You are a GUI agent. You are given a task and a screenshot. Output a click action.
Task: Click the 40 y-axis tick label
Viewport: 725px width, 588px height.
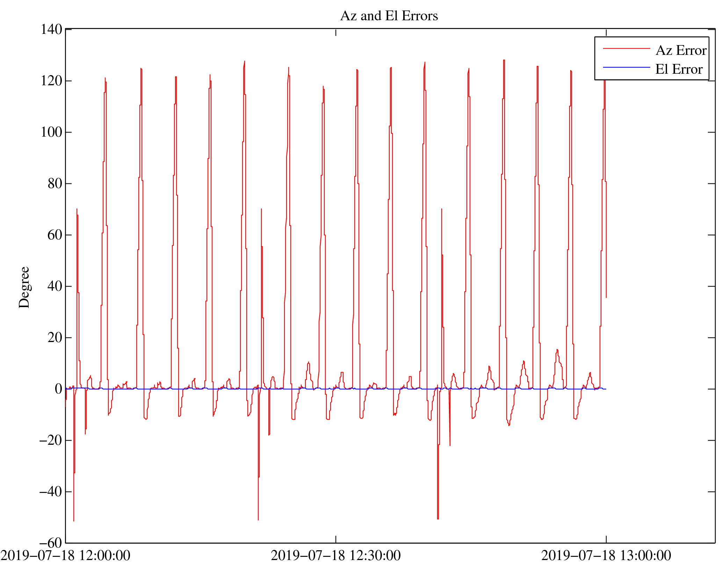coord(55,286)
